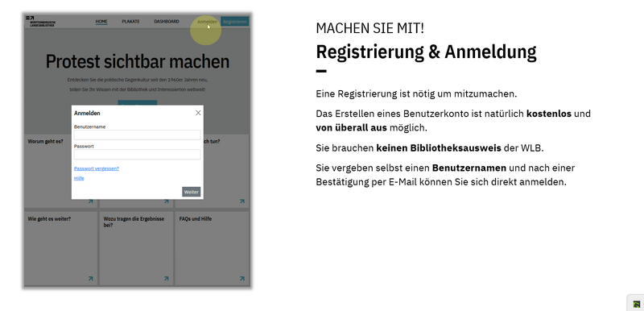Viewport: 644px width, 311px height.
Task: Open the DASHBOARD menu item
Action: click(167, 22)
